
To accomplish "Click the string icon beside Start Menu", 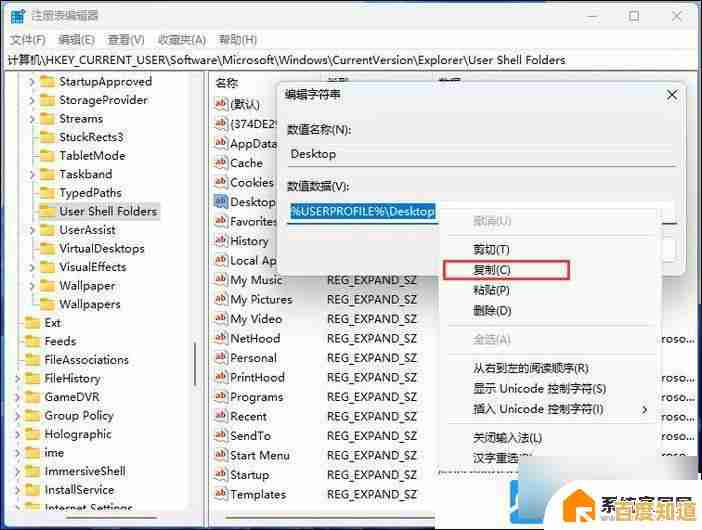I will [x=221, y=455].
